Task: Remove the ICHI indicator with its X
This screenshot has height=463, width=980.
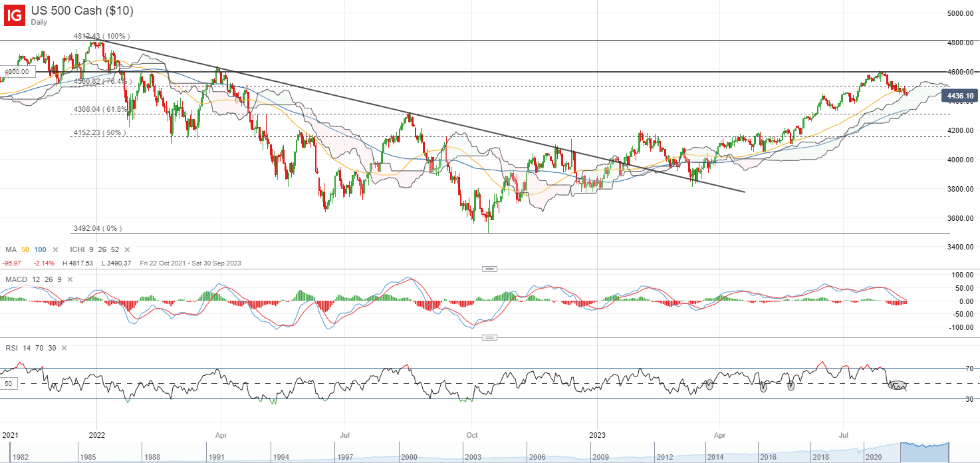Action: [x=126, y=249]
